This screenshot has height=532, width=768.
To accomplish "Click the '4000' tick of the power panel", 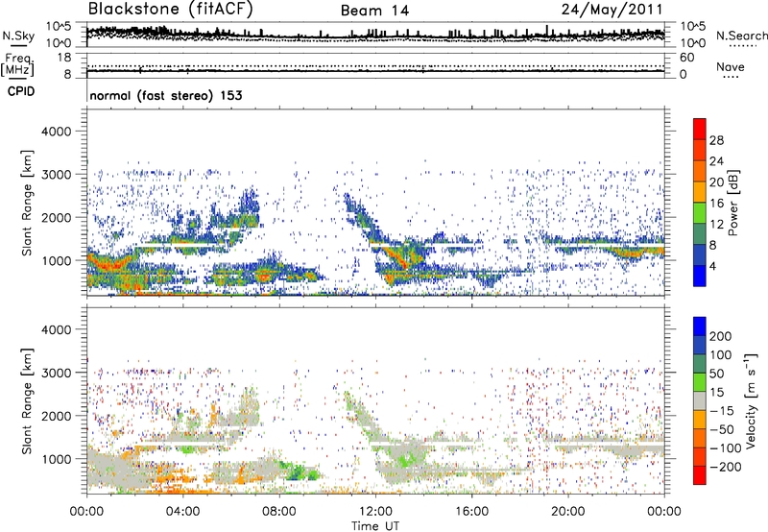I will [56, 132].
